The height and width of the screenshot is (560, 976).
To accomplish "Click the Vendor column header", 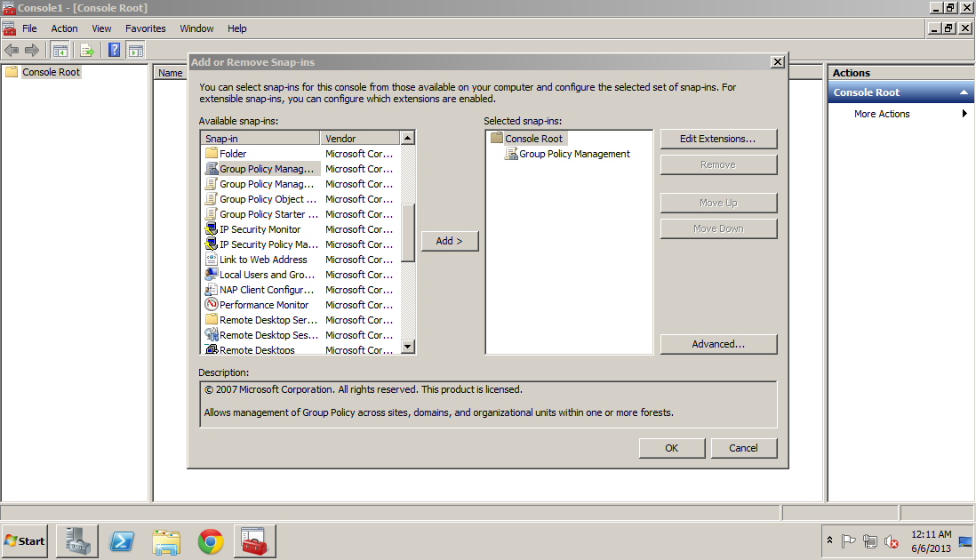I will click(360, 138).
